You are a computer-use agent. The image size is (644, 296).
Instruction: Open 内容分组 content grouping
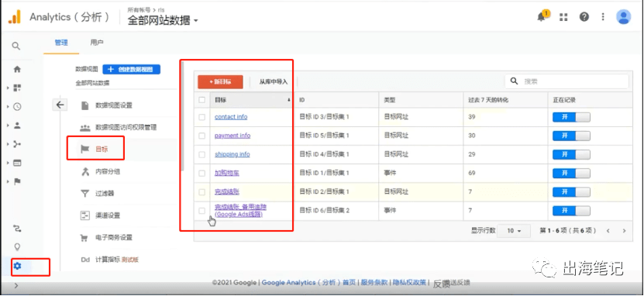point(108,171)
